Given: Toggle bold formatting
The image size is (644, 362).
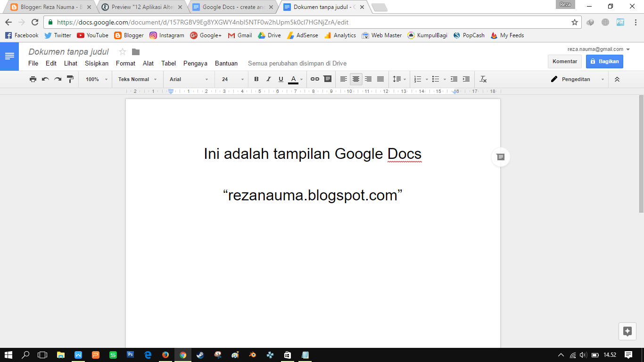Looking at the screenshot, I should click(256, 79).
